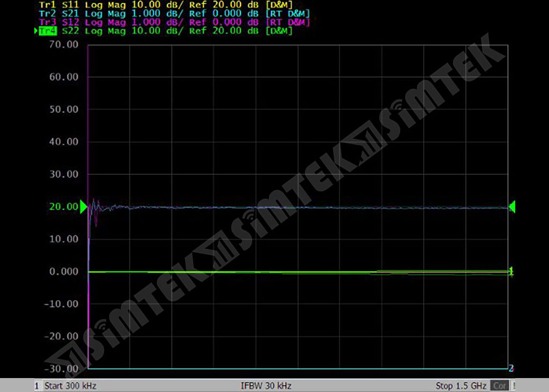Click the channel 1 number in status bar
The image size is (549, 392).
pos(37,386)
